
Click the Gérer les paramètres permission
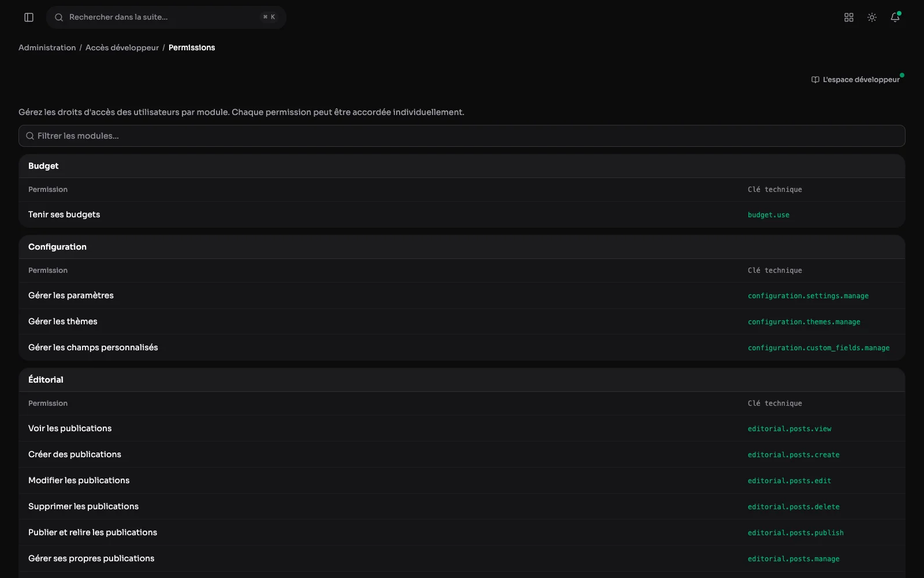71,295
